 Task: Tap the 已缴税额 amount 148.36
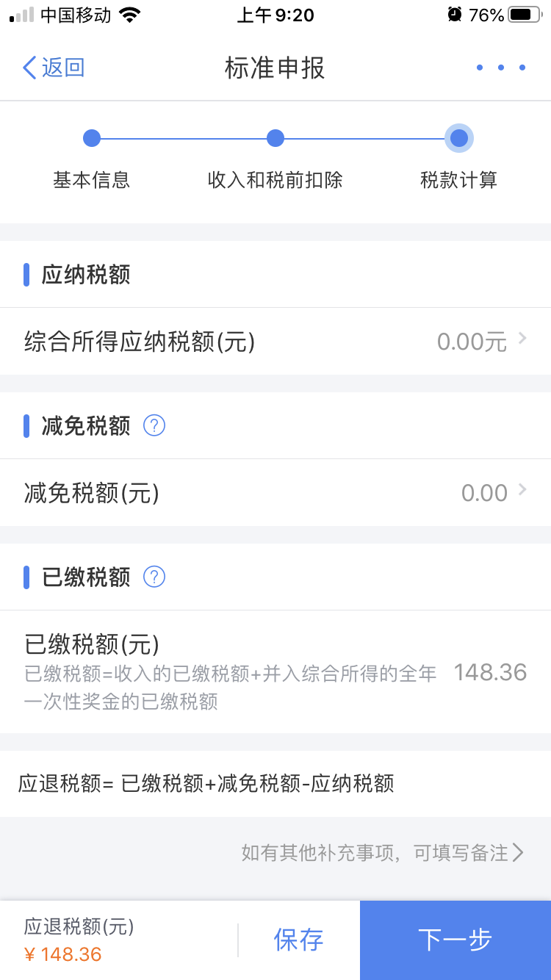click(x=490, y=672)
